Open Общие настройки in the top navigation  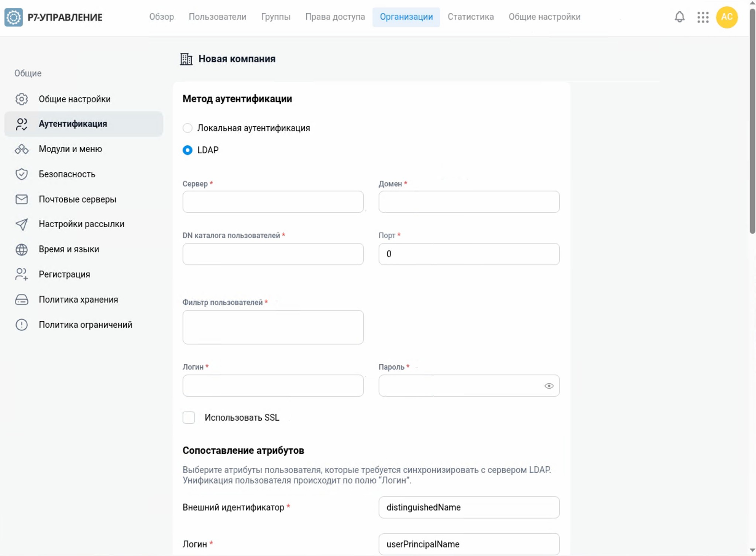tap(544, 17)
